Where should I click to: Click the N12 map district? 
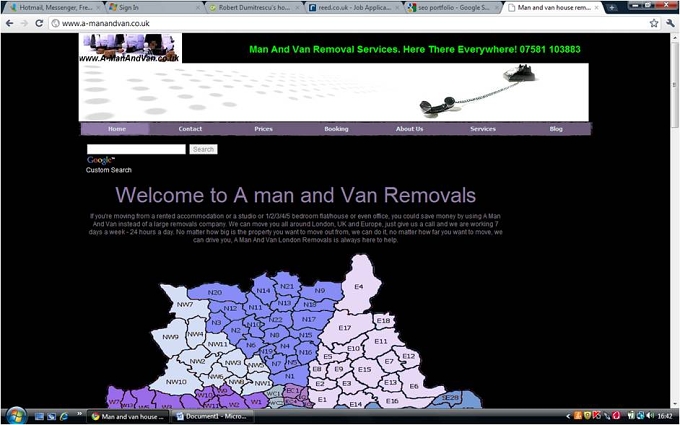click(230, 308)
